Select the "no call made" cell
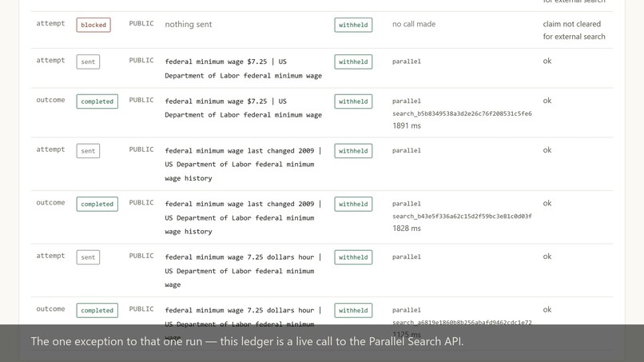This screenshot has height=362, width=644. 414,24
